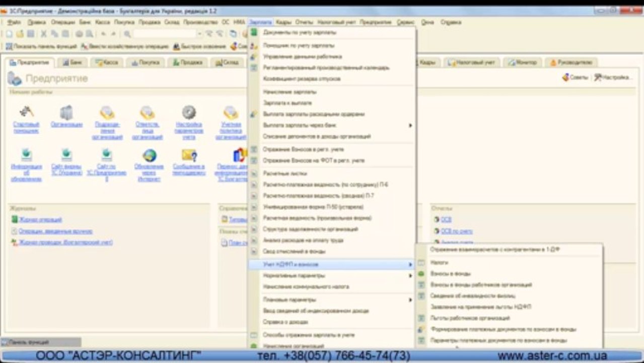Open Ответственные лица организаций icon
The height and width of the screenshot is (363, 644).
tap(147, 112)
